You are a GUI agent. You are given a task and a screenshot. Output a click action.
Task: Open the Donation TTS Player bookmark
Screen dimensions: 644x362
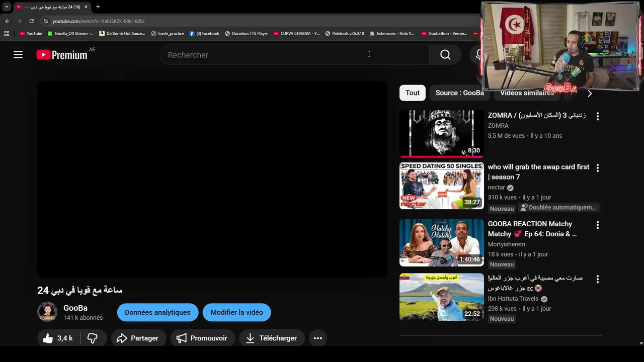click(x=247, y=34)
